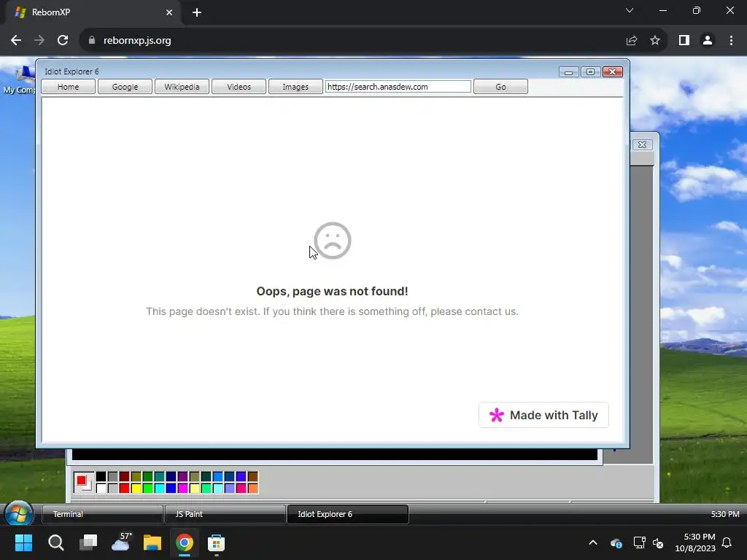Choose the bright yellow palette color
Viewport: 747px width, 560px height.
pos(136,488)
